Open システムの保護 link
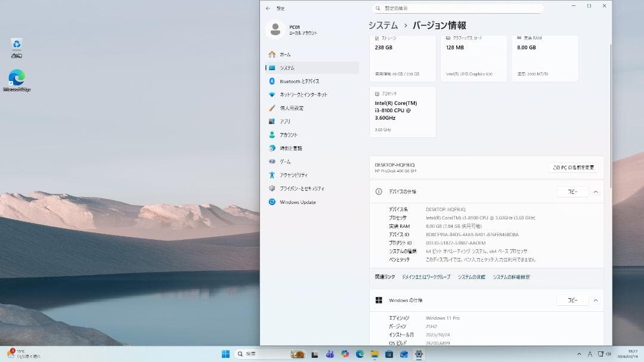This screenshot has height=362, width=644. pos(472,277)
